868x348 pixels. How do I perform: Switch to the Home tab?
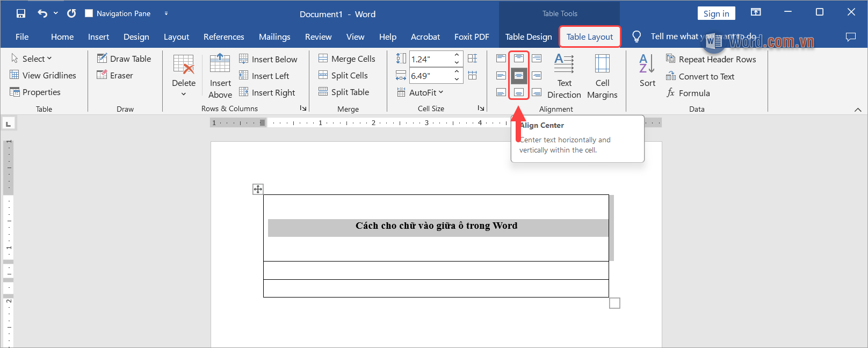click(62, 37)
